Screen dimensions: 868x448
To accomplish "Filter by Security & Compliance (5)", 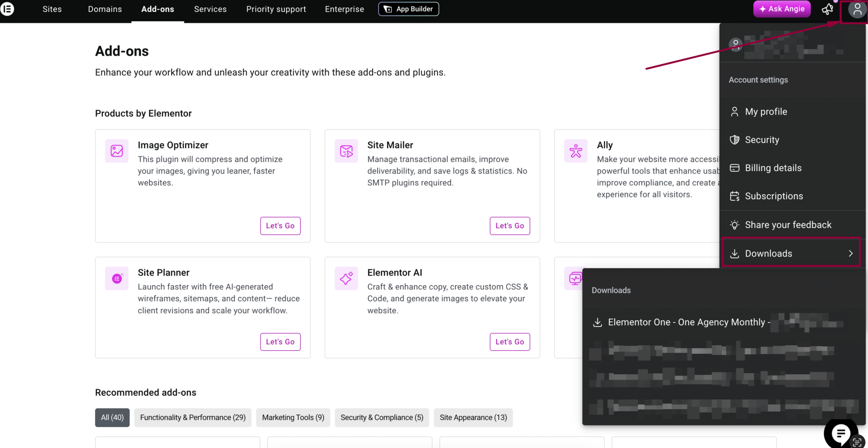I will pyautogui.click(x=382, y=417).
